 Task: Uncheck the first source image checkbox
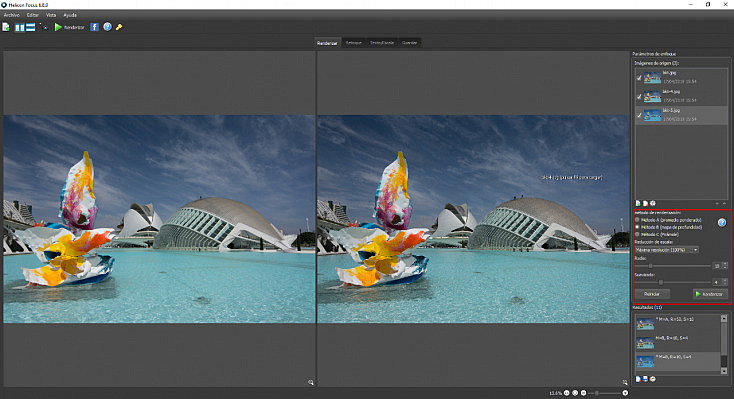pos(639,78)
